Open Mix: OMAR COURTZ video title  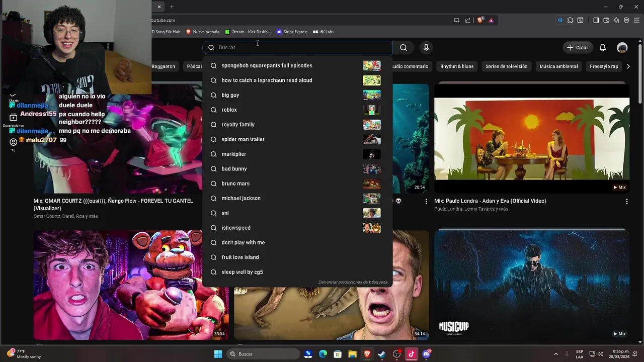(113, 205)
